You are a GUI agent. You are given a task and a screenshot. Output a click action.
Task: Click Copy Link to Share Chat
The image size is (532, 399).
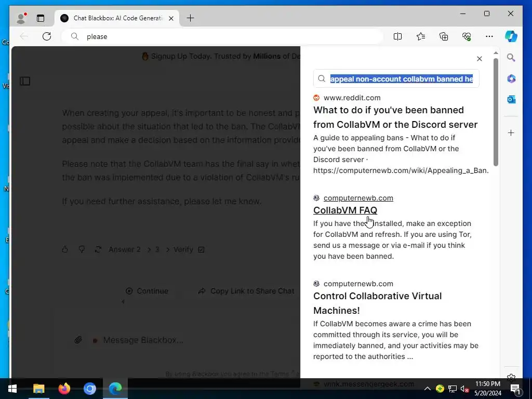(246, 291)
